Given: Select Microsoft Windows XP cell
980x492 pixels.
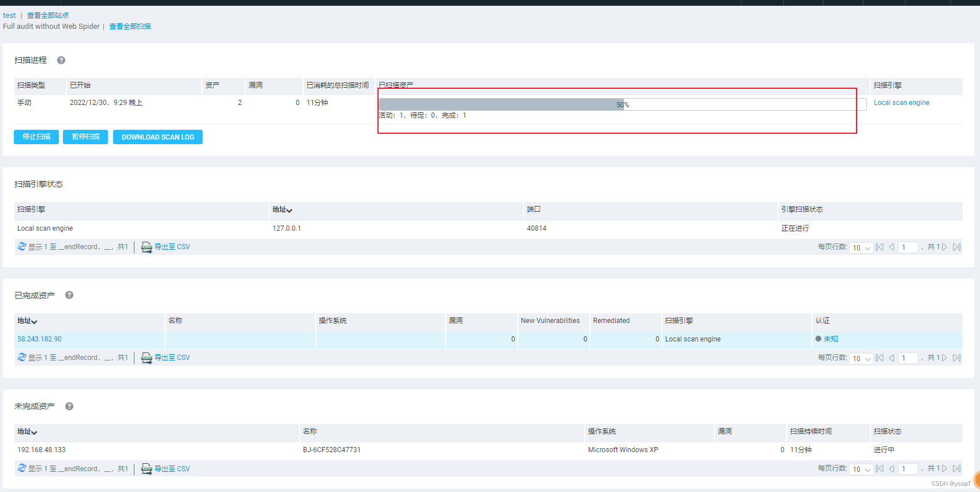Looking at the screenshot, I should [623, 450].
